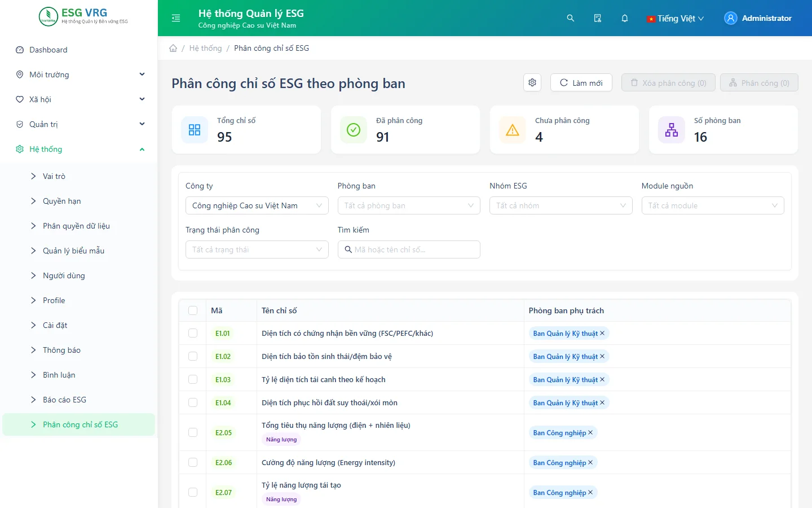812x508 pixels.
Task: Remove Ban Quản lý Kỹ thuật from E1.01
Action: tap(602, 333)
